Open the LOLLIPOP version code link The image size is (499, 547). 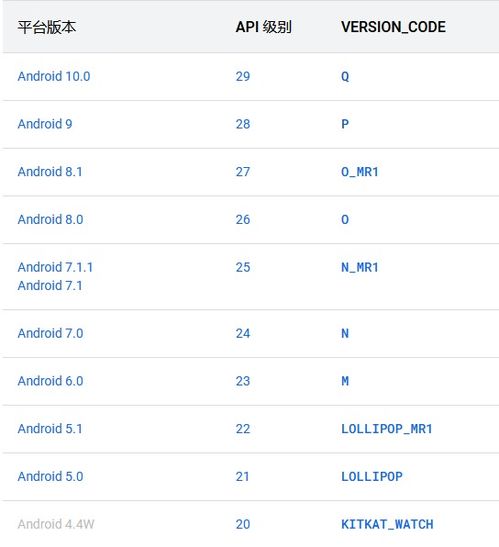[372, 477]
